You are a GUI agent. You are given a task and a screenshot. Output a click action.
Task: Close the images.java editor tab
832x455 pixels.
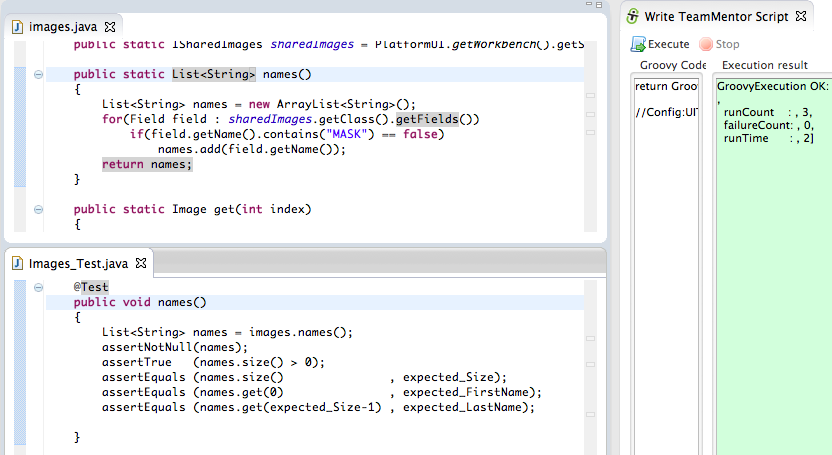110,26
